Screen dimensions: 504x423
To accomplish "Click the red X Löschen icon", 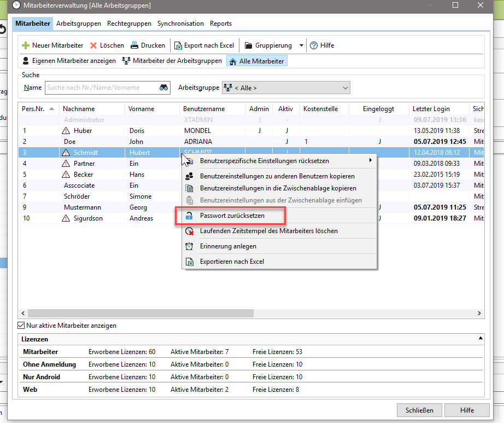I will (93, 45).
